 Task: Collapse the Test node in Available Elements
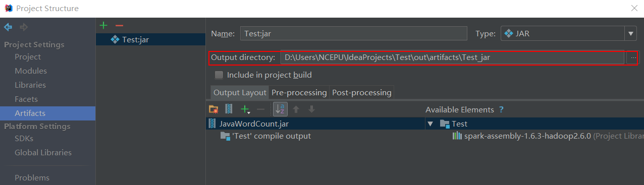coord(431,124)
